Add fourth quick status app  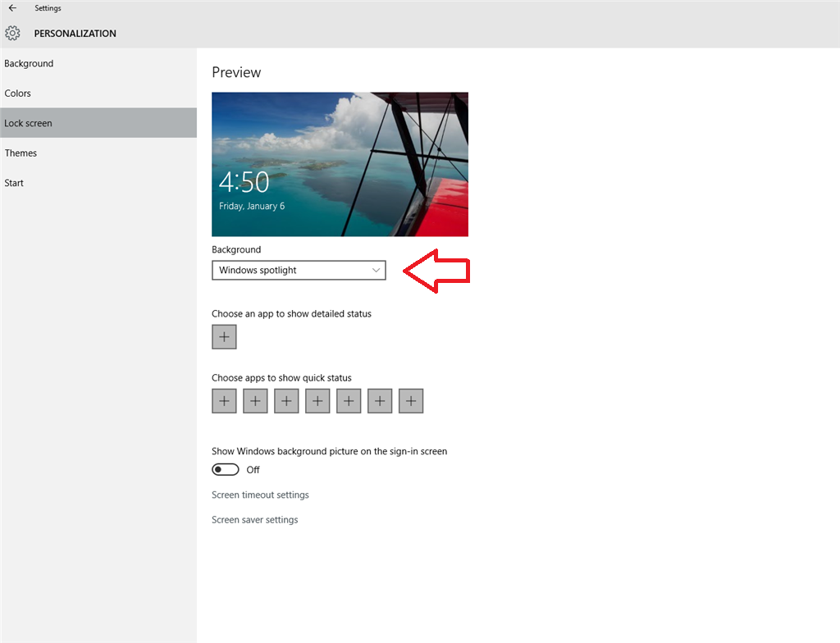317,401
